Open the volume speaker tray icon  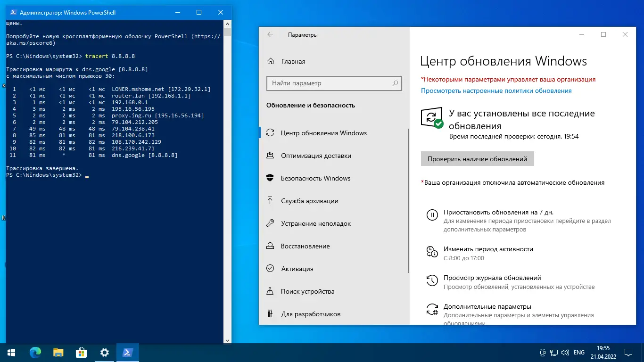(565, 353)
